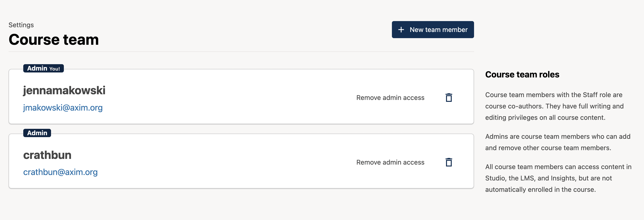Select the jennamakowski username text

(64, 90)
